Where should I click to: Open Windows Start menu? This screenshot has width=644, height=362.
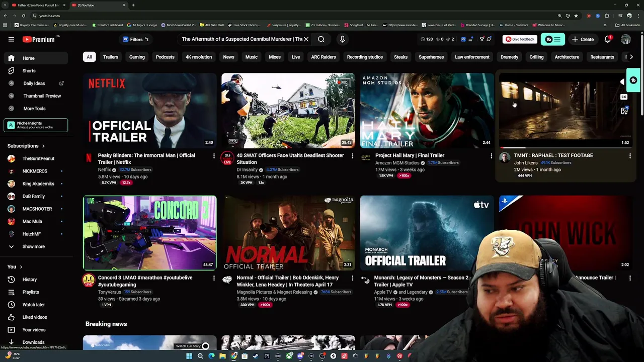tap(189, 356)
